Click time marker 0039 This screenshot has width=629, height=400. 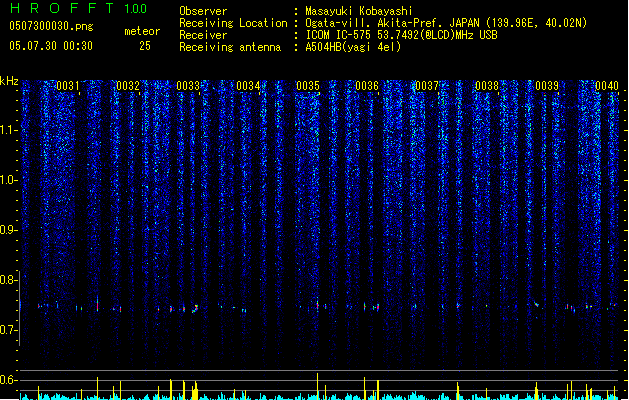pos(547,86)
